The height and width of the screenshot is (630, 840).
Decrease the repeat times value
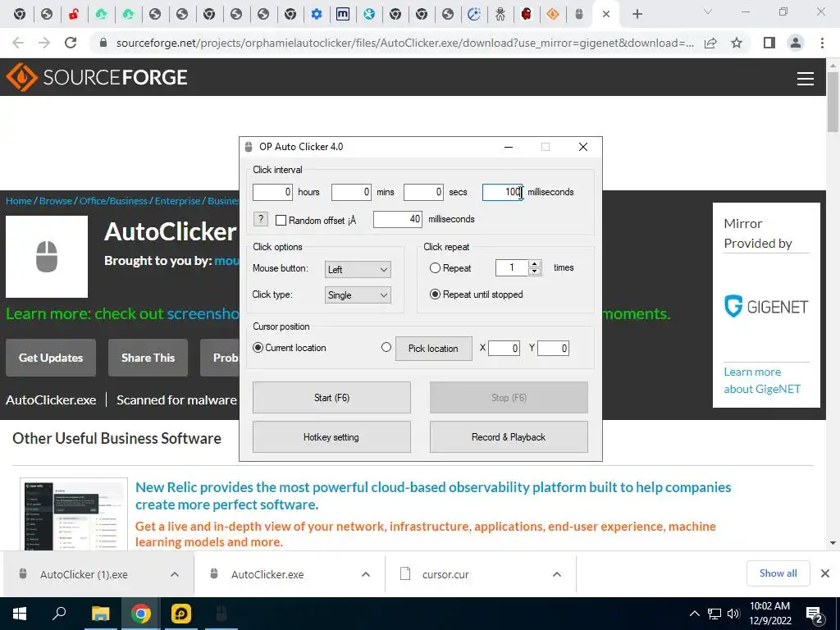tap(534, 272)
